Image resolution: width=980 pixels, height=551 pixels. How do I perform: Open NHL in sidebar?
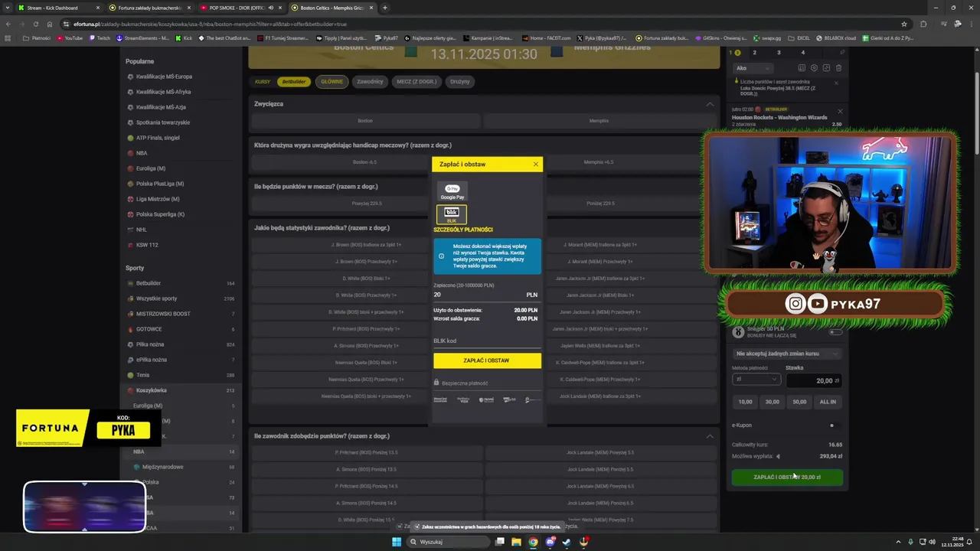click(x=142, y=230)
